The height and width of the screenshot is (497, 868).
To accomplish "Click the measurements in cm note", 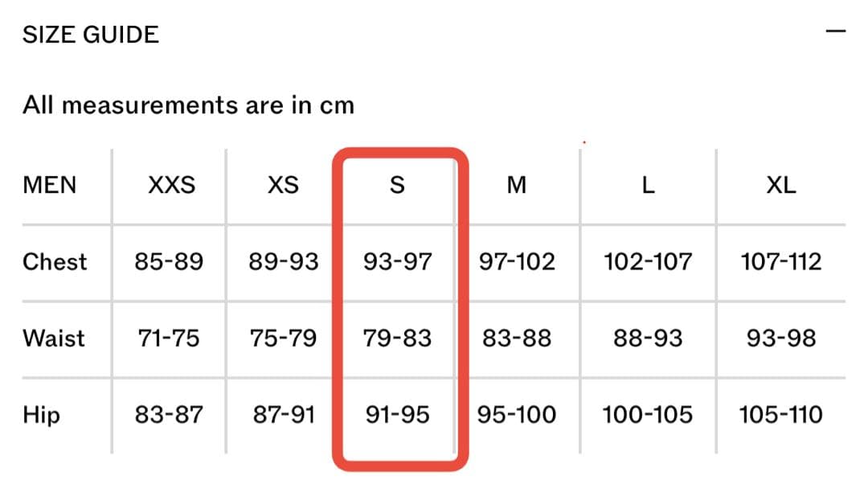I will [x=188, y=105].
